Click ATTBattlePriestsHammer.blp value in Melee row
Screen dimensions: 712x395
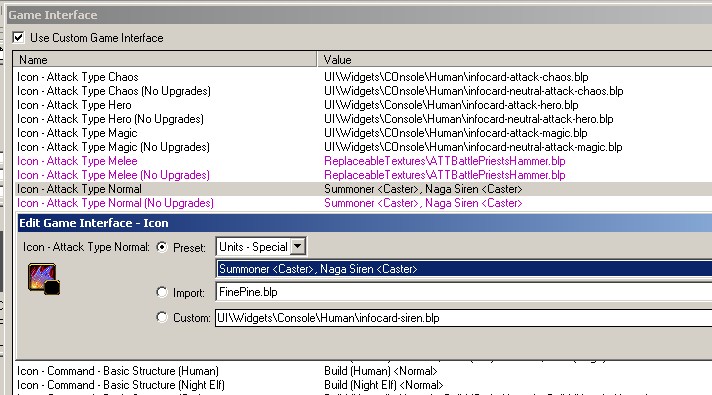(x=445, y=161)
